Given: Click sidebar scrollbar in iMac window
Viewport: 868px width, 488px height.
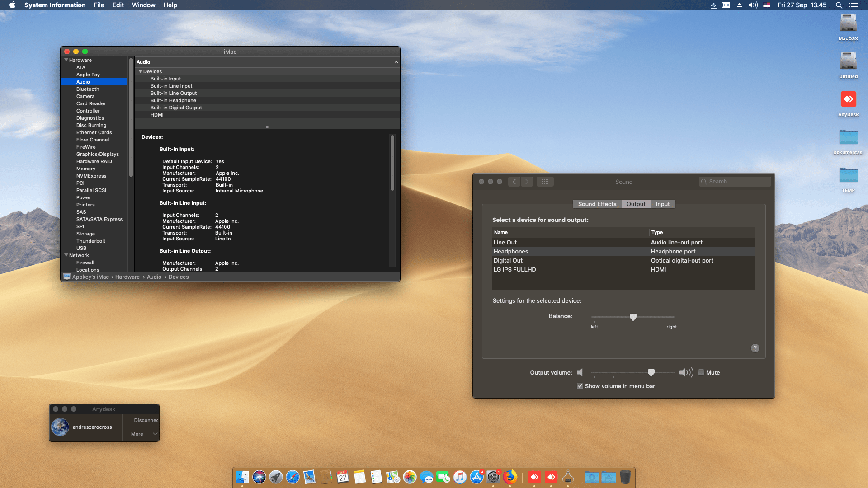Looking at the screenshot, I should (x=131, y=117).
